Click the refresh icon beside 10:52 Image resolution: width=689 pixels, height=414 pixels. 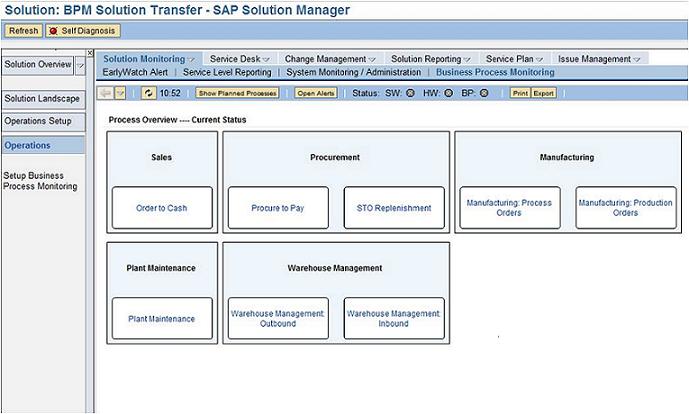click(x=149, y=93)
